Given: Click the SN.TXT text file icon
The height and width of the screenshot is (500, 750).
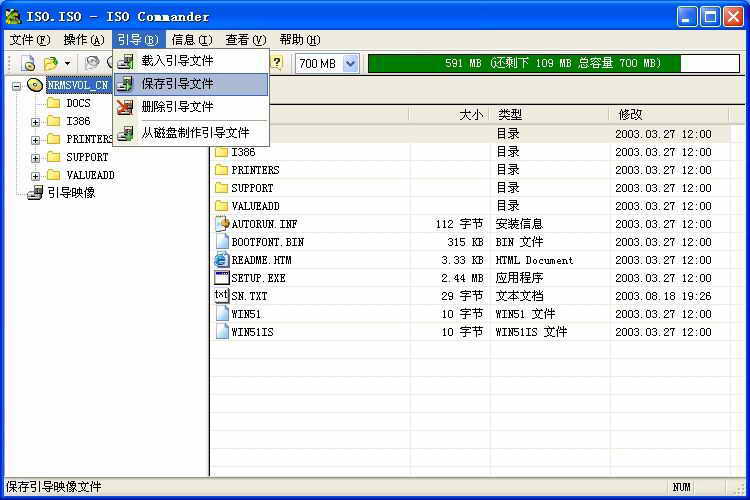Looking at the screenshot, I should coord(222,296).
